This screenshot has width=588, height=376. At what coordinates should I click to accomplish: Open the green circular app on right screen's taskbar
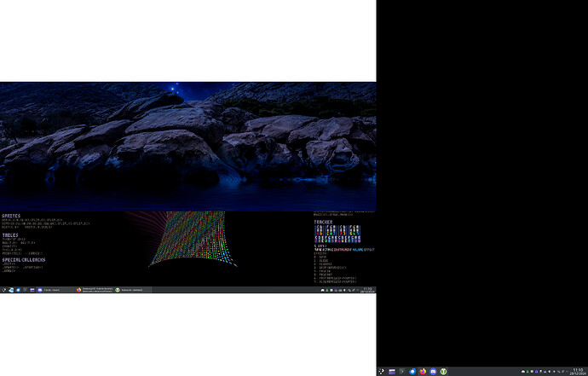click(443, 371)
